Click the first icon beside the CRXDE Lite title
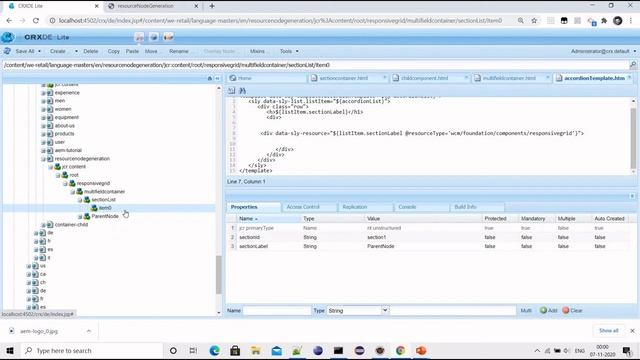 click(x=139, y=37)
